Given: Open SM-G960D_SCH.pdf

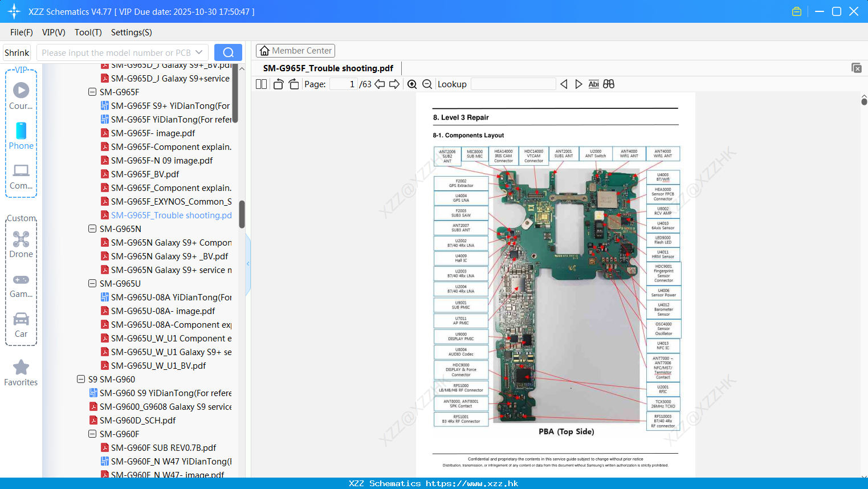Looking at the screenshot, I should 133,420.
